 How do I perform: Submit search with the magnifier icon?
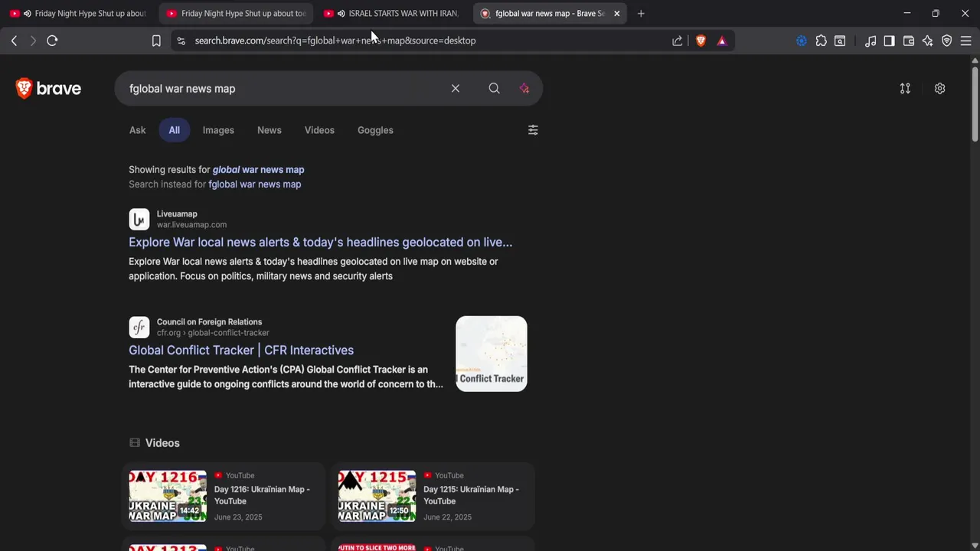(495, 89)
